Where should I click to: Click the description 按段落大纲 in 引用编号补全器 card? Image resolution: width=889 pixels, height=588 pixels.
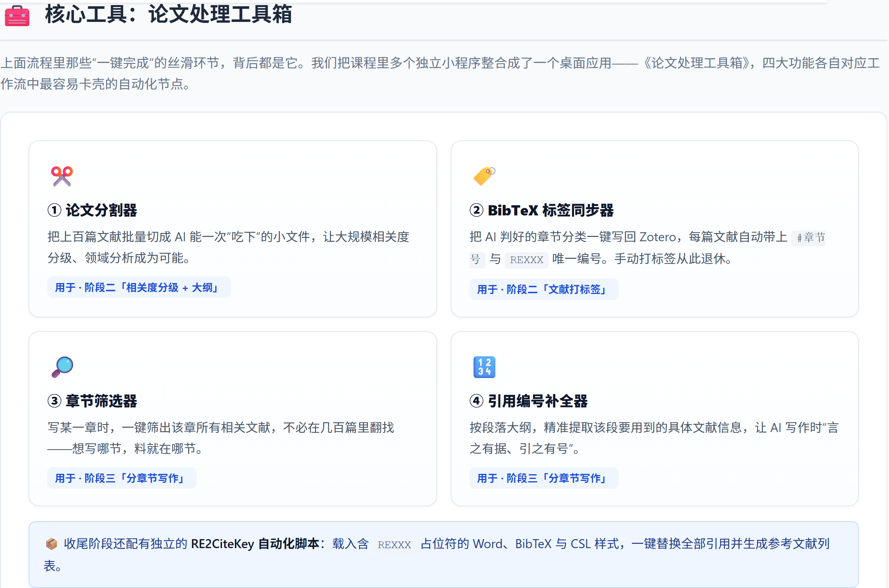click(654, 438)
